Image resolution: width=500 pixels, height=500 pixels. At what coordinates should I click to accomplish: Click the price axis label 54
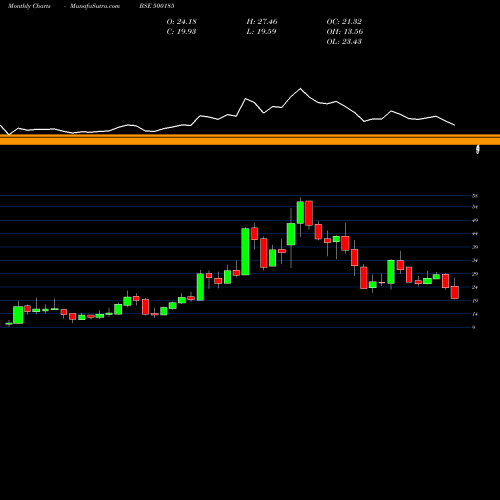tap(475, 207)
